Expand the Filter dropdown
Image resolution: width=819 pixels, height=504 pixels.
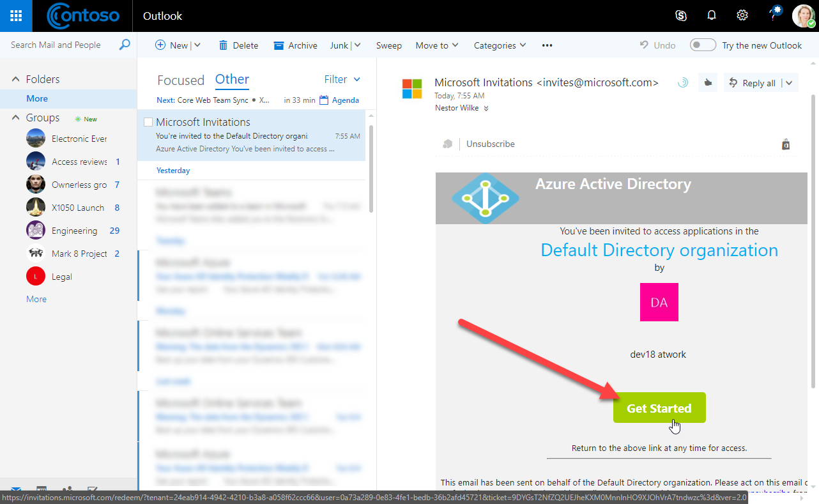coord(342,79)
